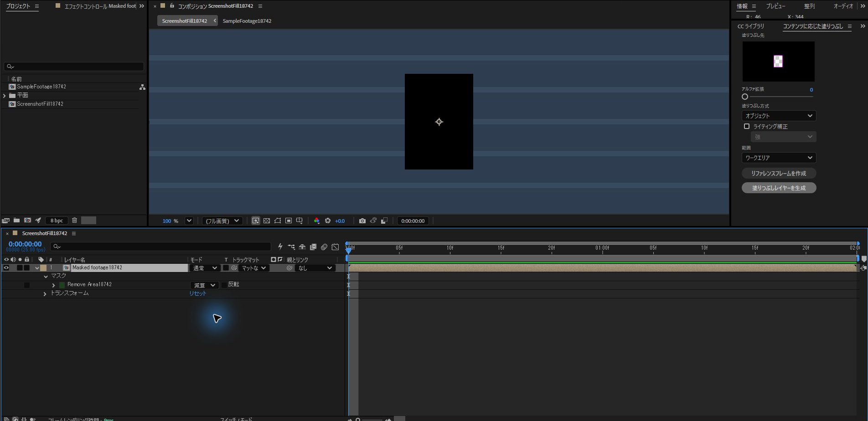This screenshot has height=421, width=868.
Task: Open Composition Mini-Flowchart in timeline
Action: (x=291, y=247)
